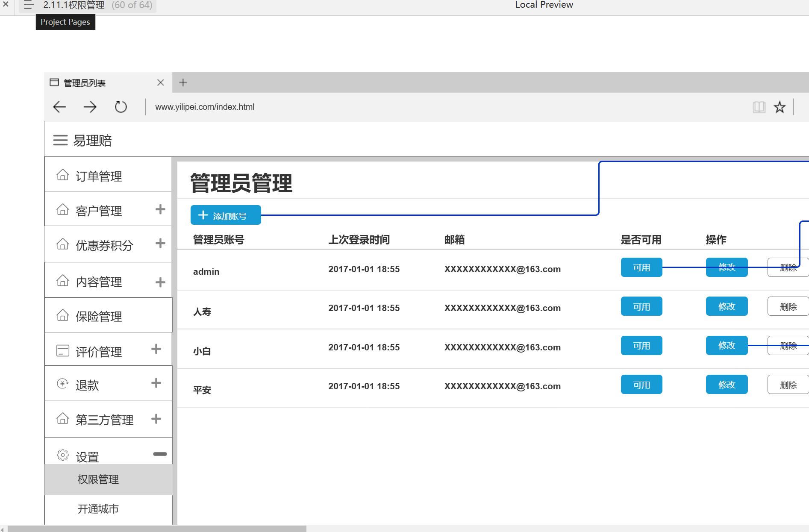Expand 评价管理 with the plus sign

156,349
